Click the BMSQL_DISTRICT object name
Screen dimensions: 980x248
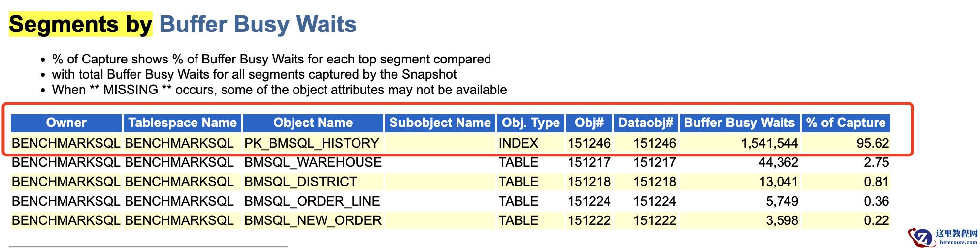coord(300,182)
